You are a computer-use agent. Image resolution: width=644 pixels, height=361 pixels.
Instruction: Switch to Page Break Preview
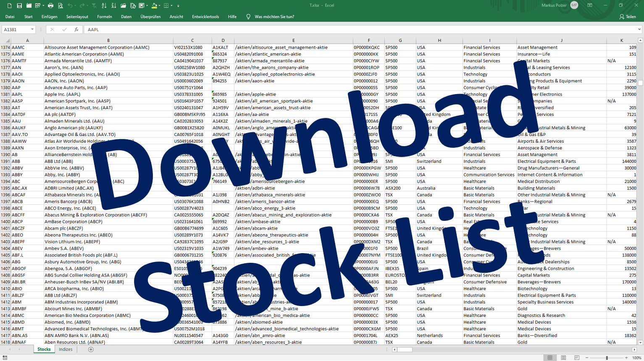pyautogui.click(x=577, y=358)
